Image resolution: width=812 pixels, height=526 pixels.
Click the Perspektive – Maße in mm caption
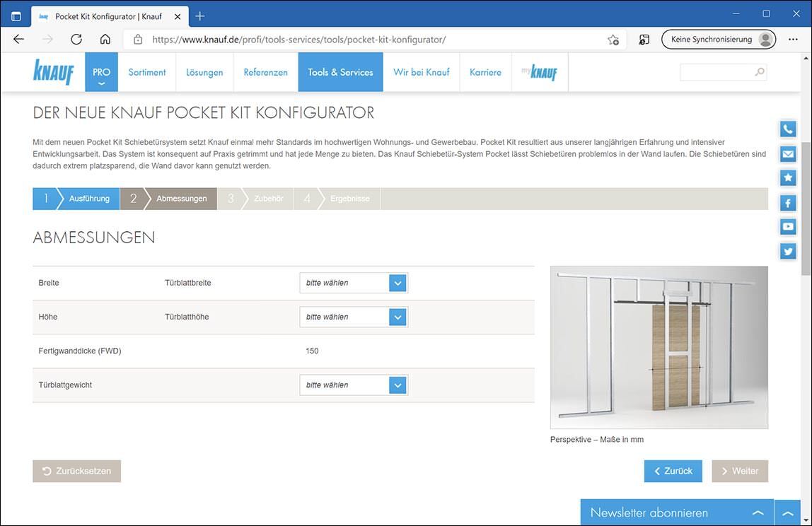click(597, 440)
